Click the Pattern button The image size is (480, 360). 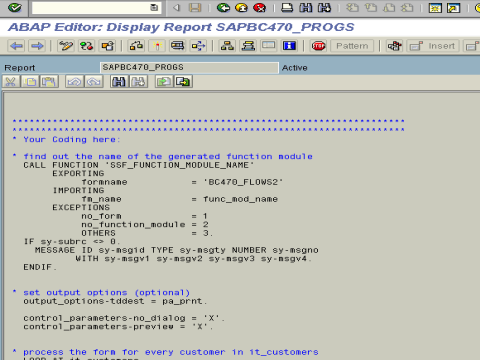click(x=352, y=46)
